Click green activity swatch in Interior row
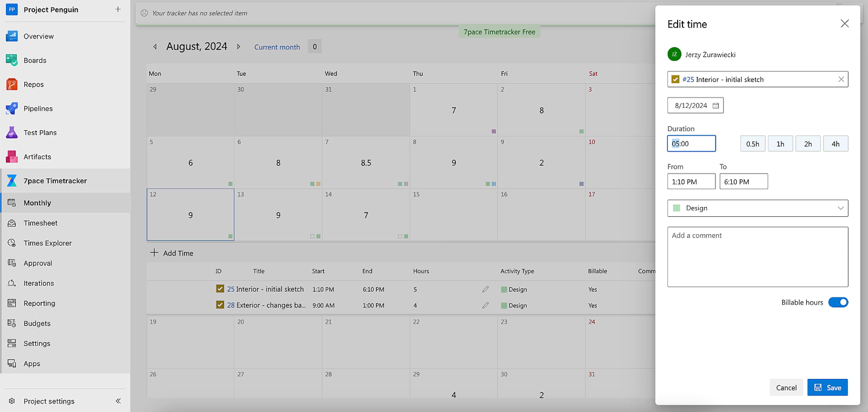 [x=504, y=289]
